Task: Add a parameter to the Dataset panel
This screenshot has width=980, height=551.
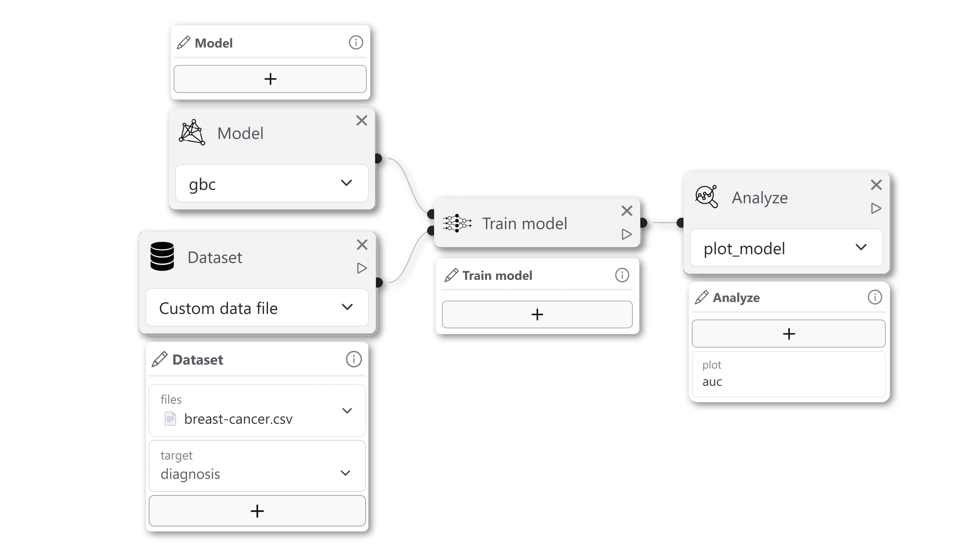Action: (257, 511)
